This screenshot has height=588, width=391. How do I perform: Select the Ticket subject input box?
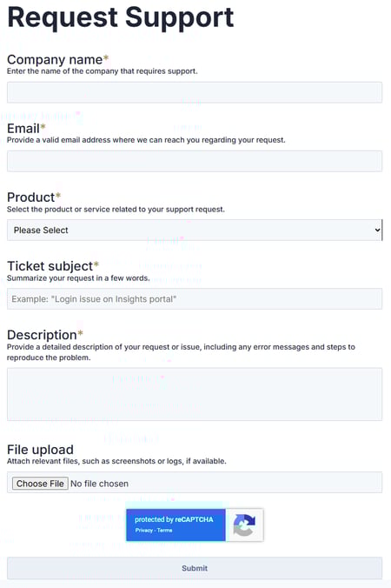[195, 299]
